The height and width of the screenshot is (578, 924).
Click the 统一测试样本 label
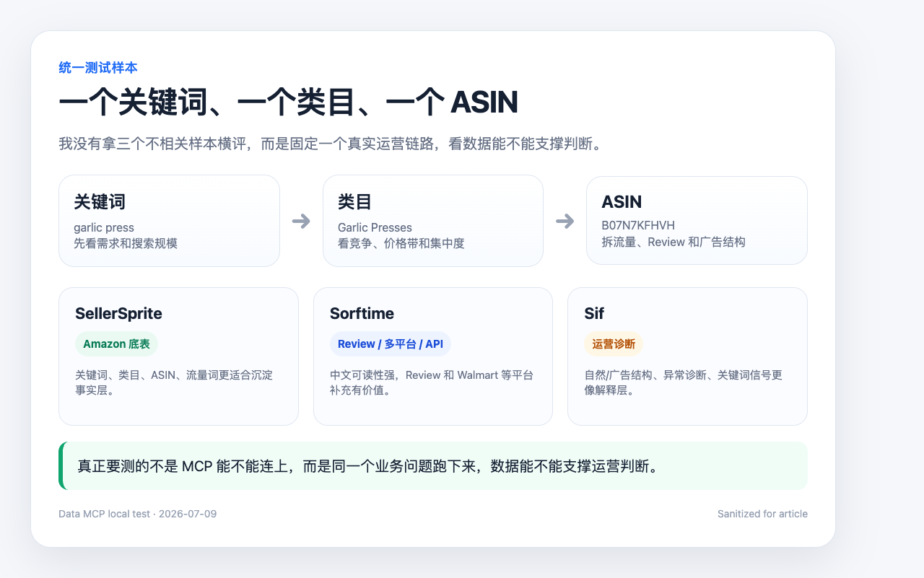click(x=98, y=68)
